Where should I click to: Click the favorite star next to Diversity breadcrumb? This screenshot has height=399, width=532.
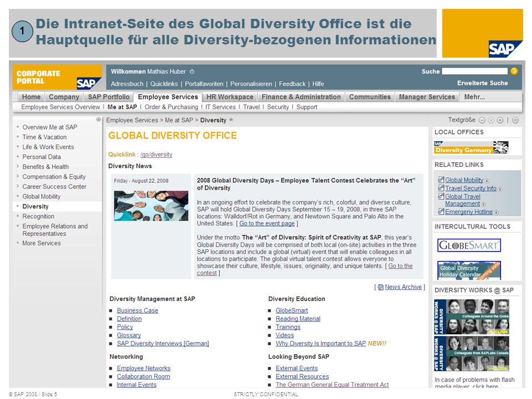pos(231,120)
